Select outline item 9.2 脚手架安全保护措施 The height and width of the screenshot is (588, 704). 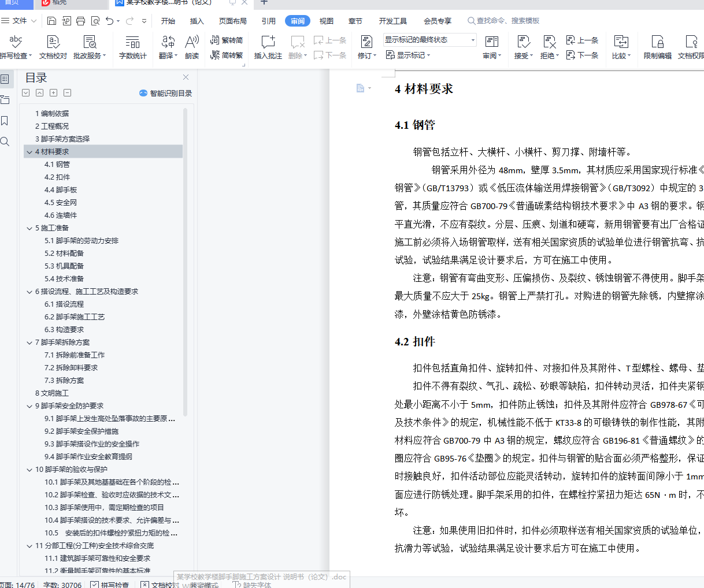(81, 431)
